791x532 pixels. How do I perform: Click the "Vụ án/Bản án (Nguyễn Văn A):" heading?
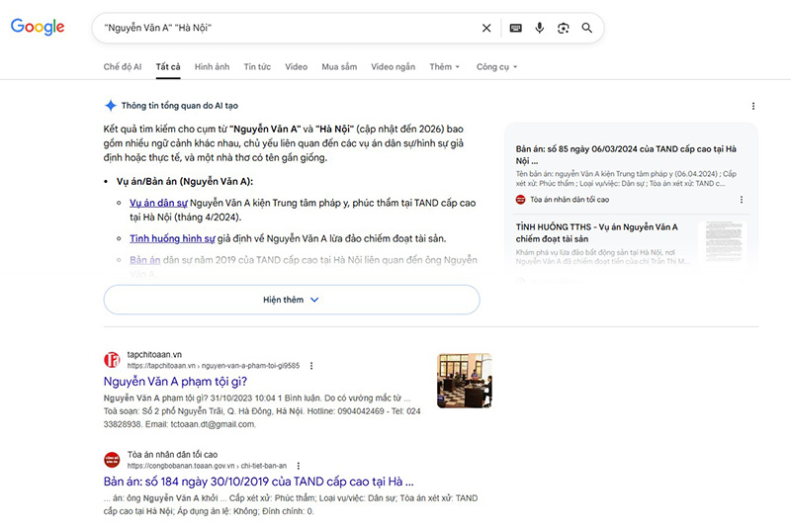[x=185, y=182]
